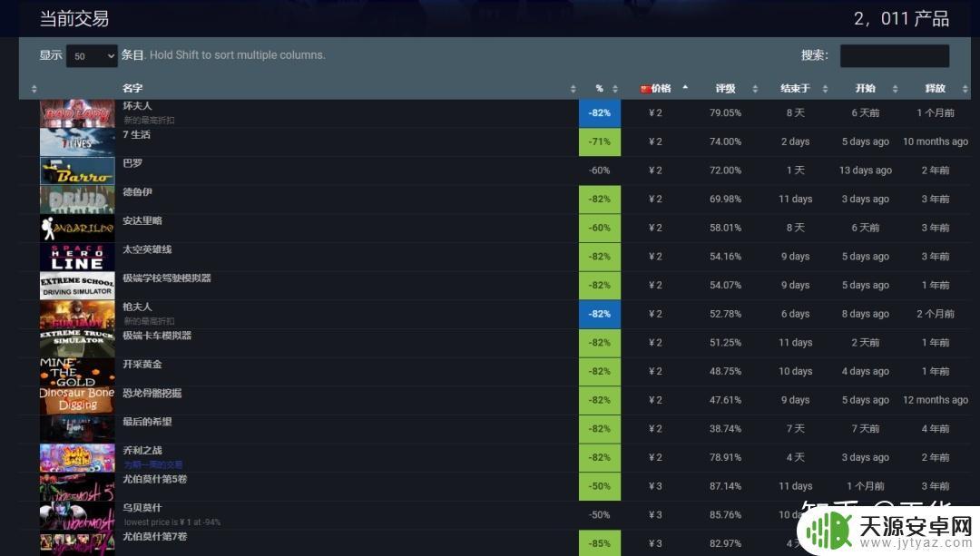Sort by the 释放 release column header
Viewport: 980px width, 556px height.
(x=935, y=89)
